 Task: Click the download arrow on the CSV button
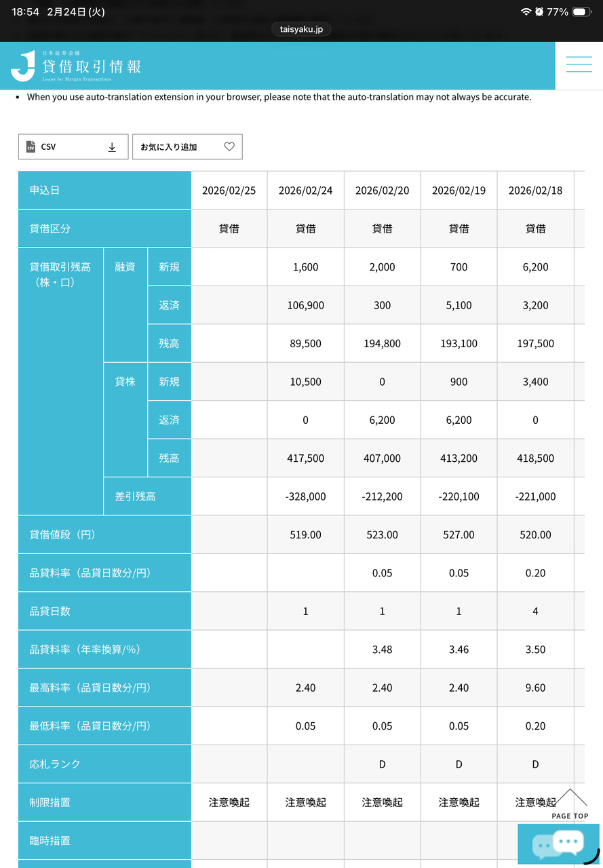pyautogui.click(x=112, y=147)
